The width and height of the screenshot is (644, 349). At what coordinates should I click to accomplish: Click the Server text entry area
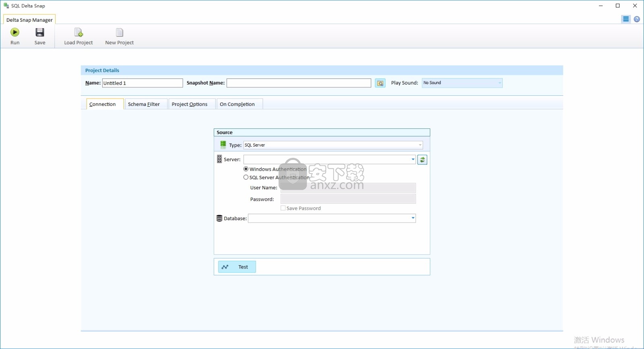coord(326,159)
